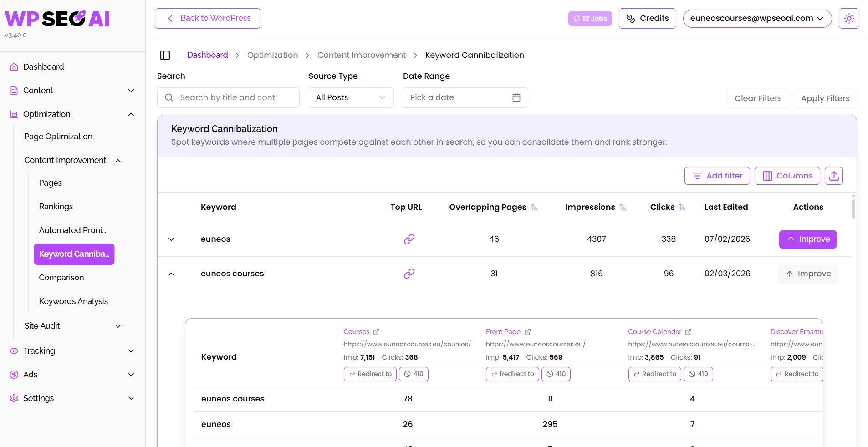Click the table vertical scrollbar
868x447 pixels.
point(853,209)
